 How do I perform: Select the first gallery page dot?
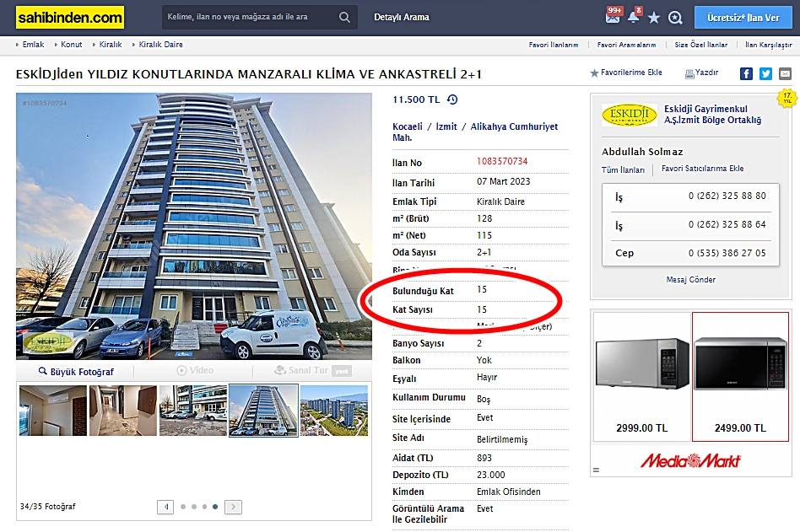183,507
